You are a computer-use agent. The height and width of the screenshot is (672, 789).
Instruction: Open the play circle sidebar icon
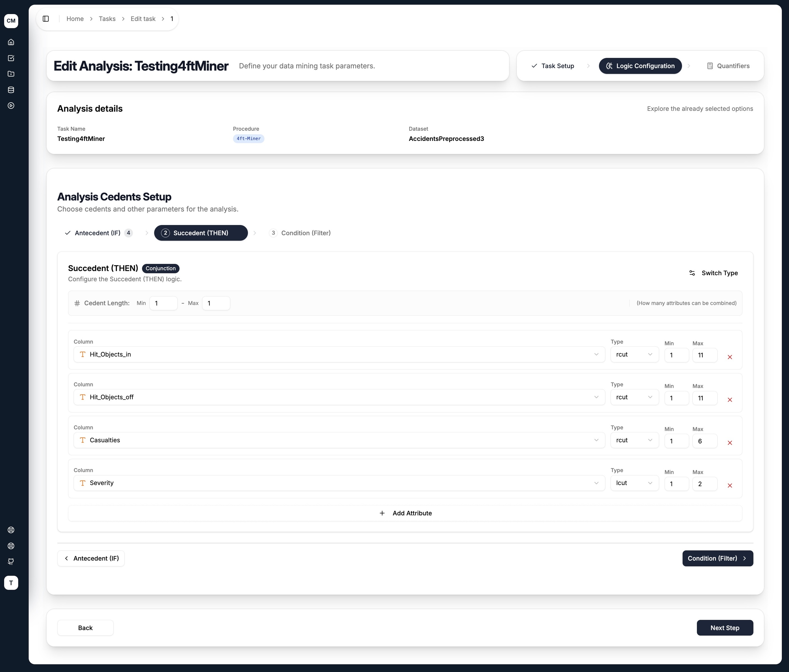[x=11, y=106]
